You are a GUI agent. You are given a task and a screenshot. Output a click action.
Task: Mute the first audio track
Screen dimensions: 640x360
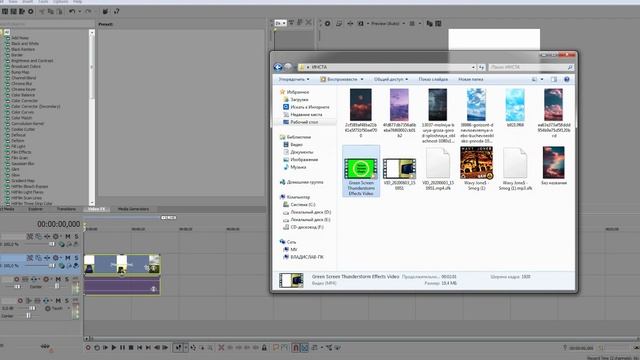pos(58,279)
